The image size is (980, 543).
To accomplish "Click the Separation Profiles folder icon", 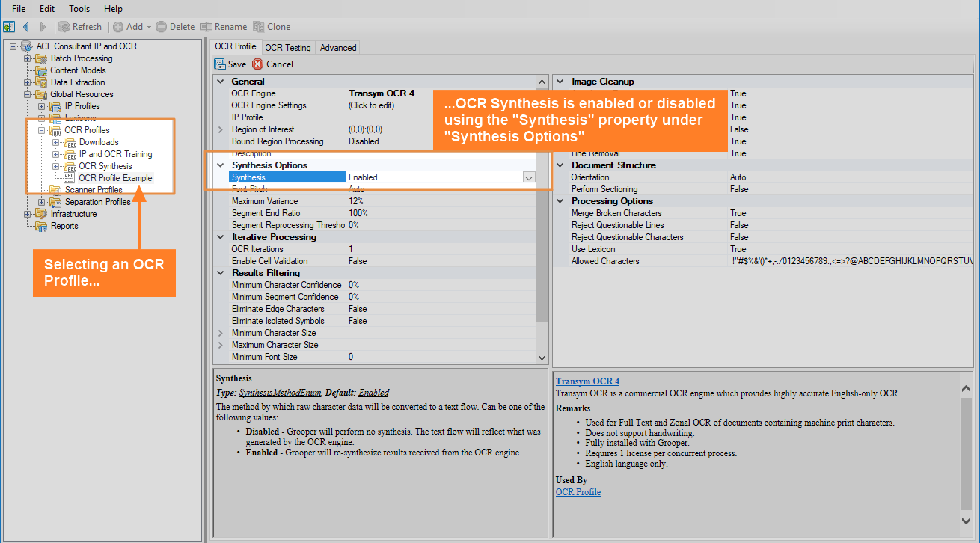I will 56,202.
